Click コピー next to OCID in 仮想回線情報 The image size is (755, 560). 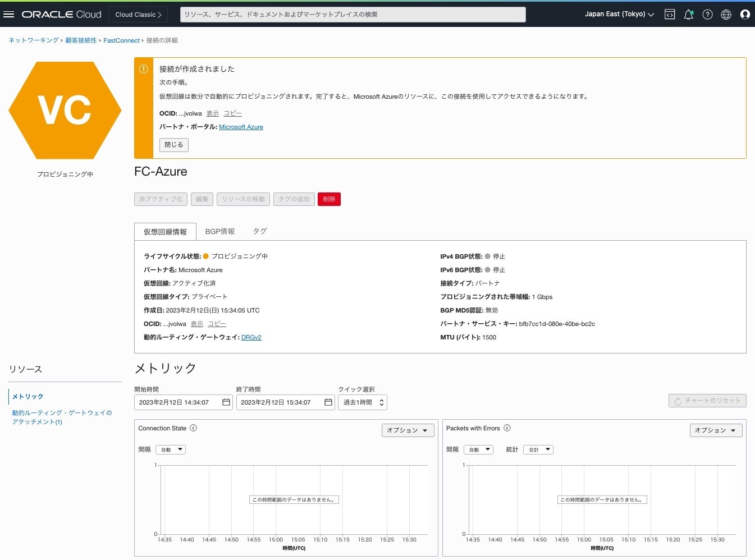(x=217, y=324)
